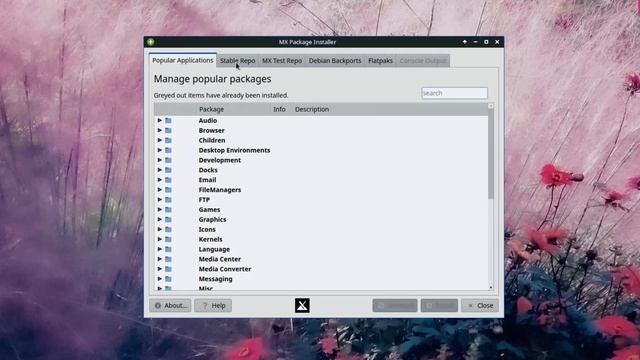The image size is (640, 360).
Task: Expand the Audio category
Action: coord(160,120)
